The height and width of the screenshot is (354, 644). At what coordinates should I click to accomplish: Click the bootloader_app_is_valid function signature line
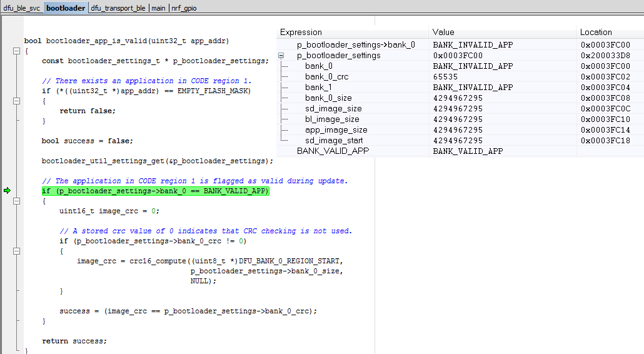coord(126,41)
